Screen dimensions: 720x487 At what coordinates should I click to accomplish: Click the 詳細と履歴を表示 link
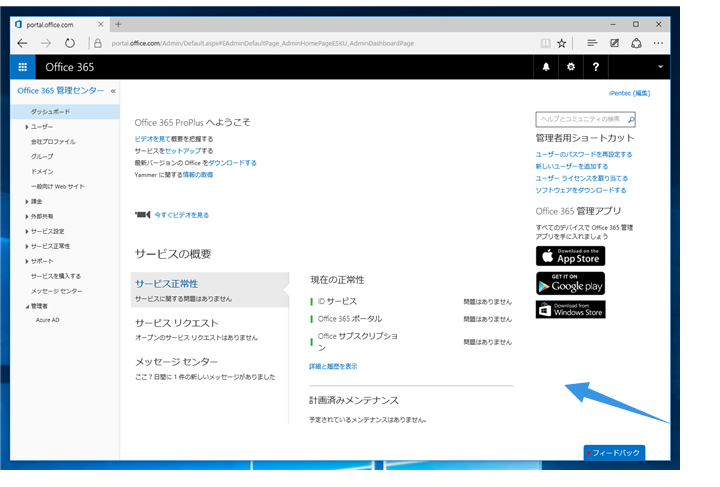coord(333,366)
